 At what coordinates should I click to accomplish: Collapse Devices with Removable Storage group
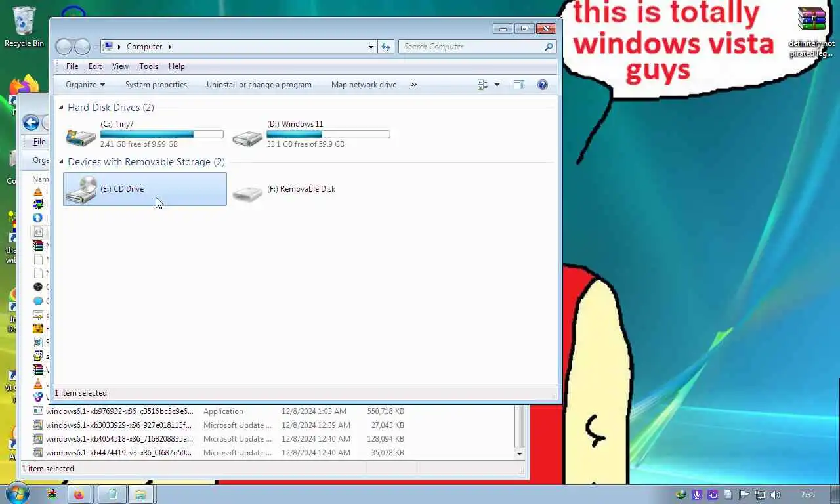61,162
